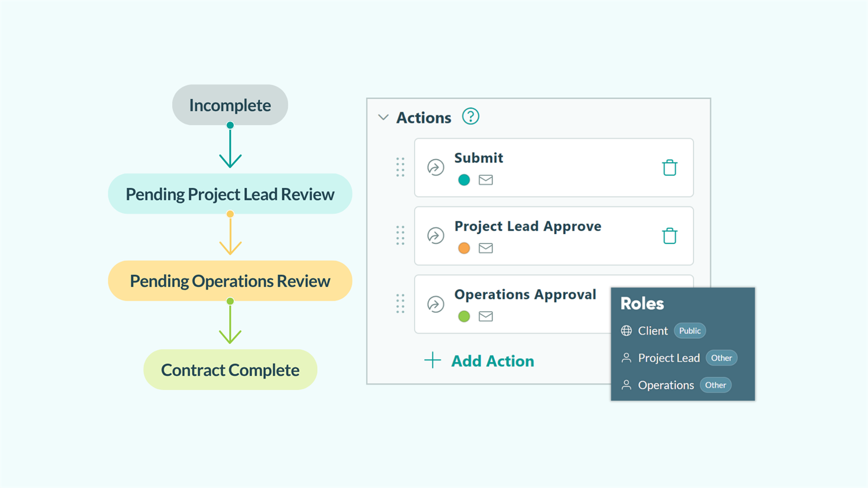Click the teal status dot on Submit

click(464, 179)
